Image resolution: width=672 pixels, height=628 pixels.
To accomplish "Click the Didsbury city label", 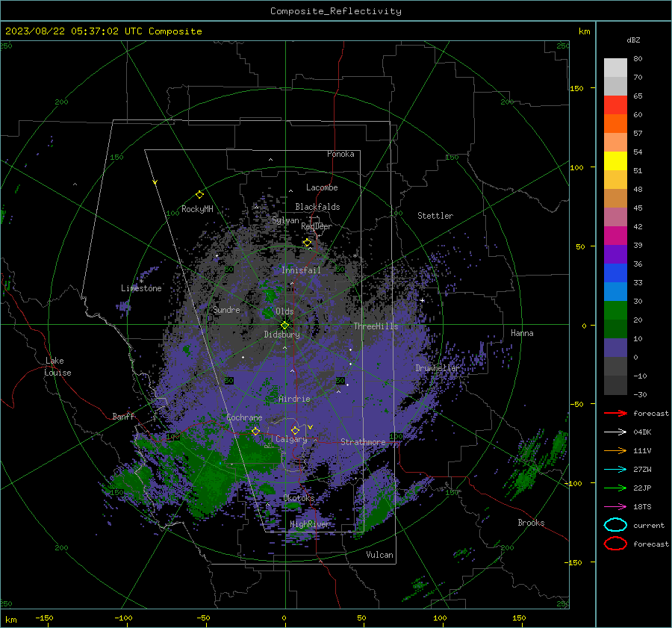I will [x=281, y=335].
